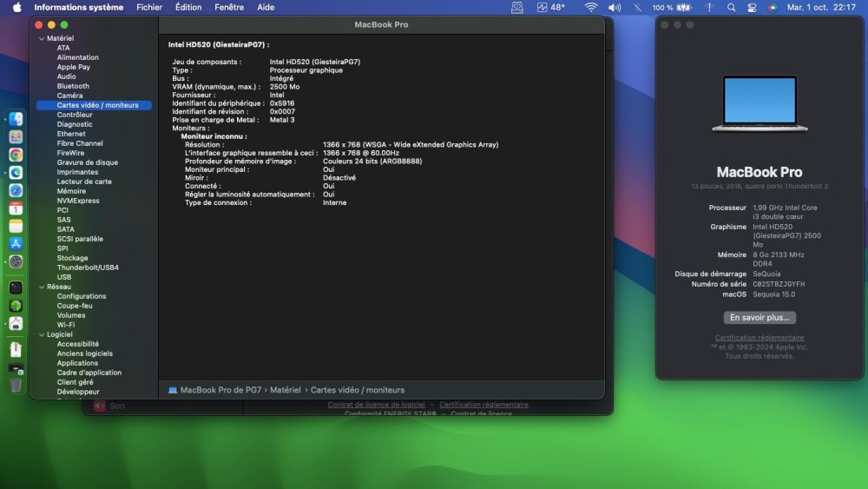Collapse the Matériel section

(x=42, y=39)
